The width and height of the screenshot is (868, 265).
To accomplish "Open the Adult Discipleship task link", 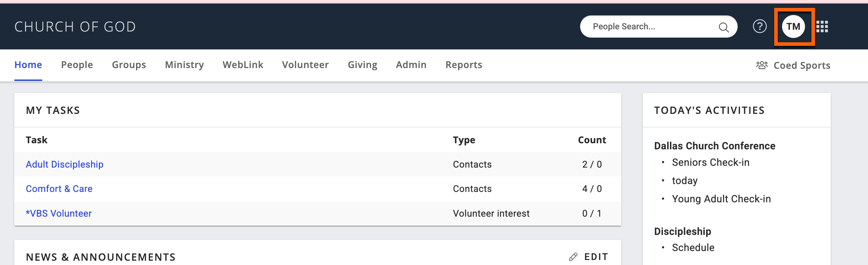I will [x=64, y=164].
